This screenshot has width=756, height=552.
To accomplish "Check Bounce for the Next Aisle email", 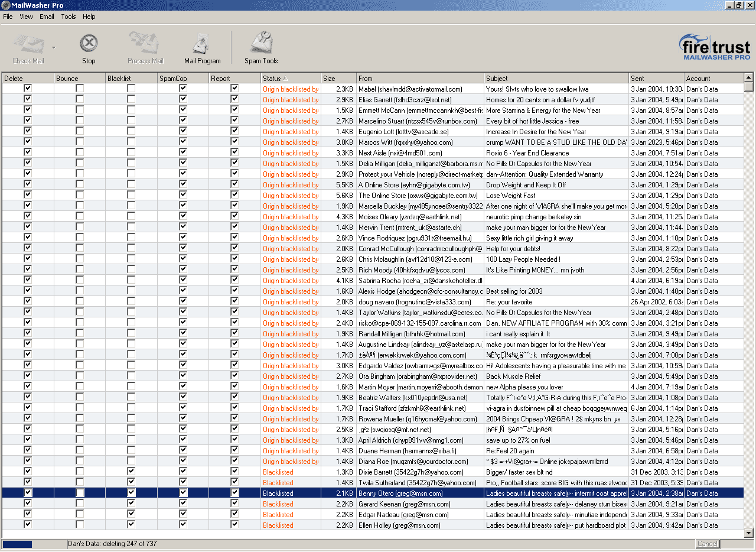I will point(80,152).
